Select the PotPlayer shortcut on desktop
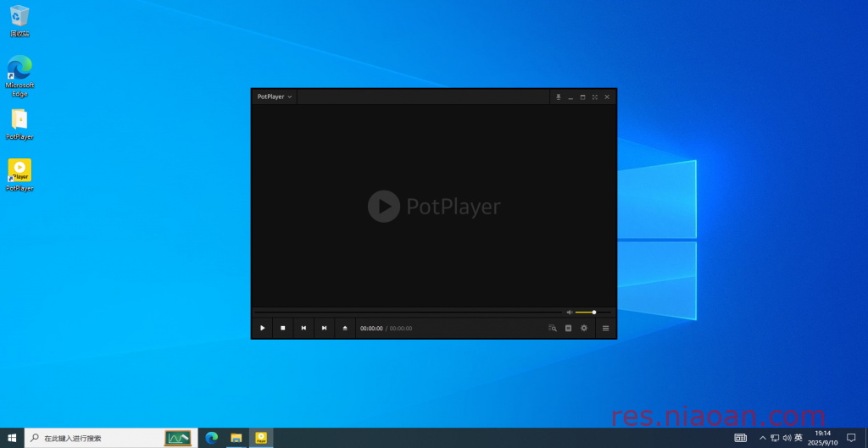Image resolution: width=868 pixels, height=448 pixels. pyautogui.click(x=19, y=175)
